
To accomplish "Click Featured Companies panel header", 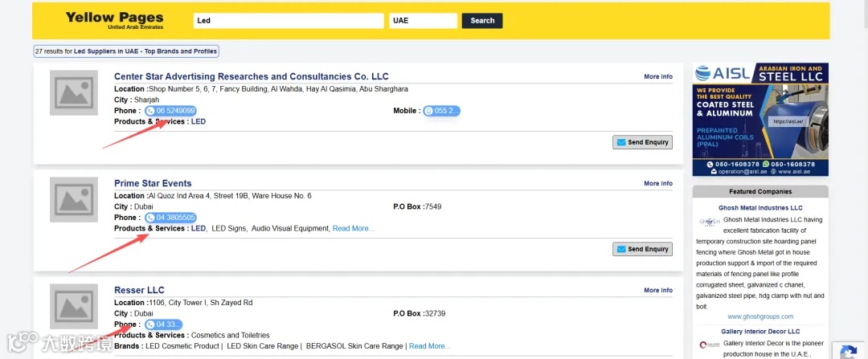I will pos(760,191).
